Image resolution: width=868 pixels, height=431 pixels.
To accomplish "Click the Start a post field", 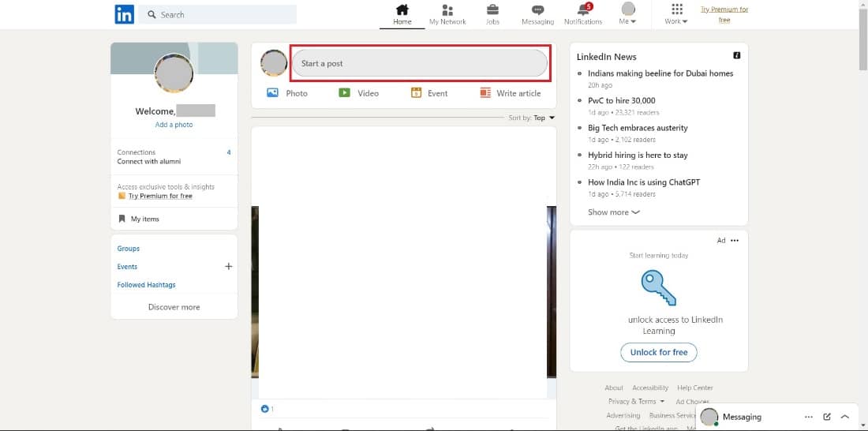I will [x=420, y=63].
